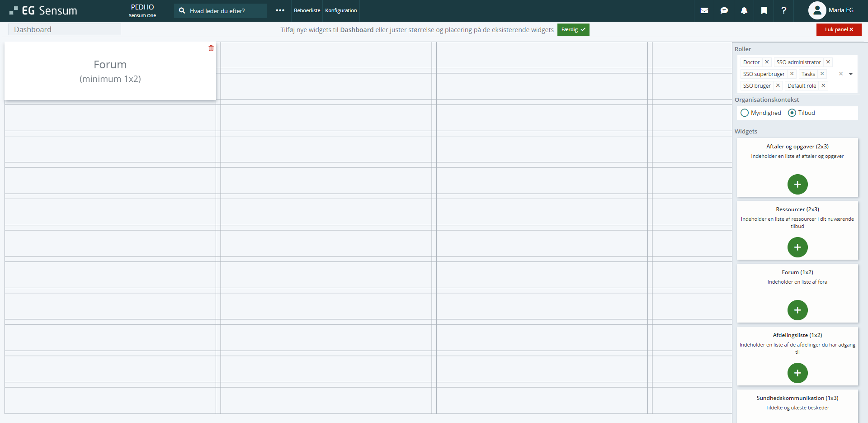Image resolution: width=868 pixels, height=423 pixels.
Task: Select the Myndighed radio button
Action: pyautogui.click(x=745, y=113)
